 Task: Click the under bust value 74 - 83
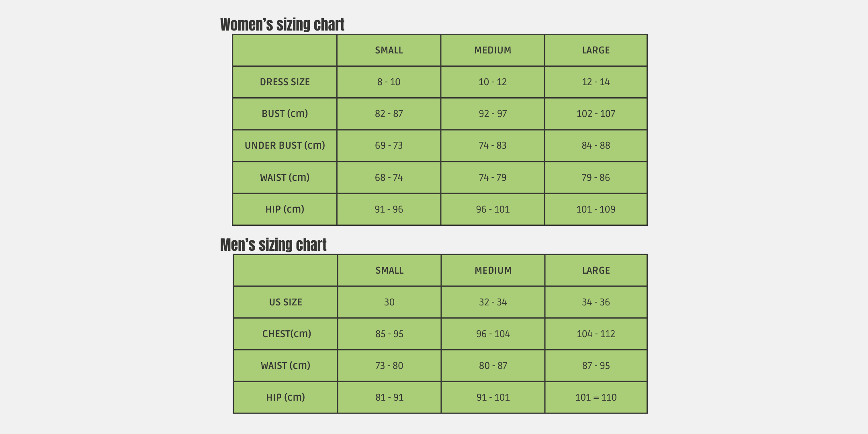coord(493,145)
